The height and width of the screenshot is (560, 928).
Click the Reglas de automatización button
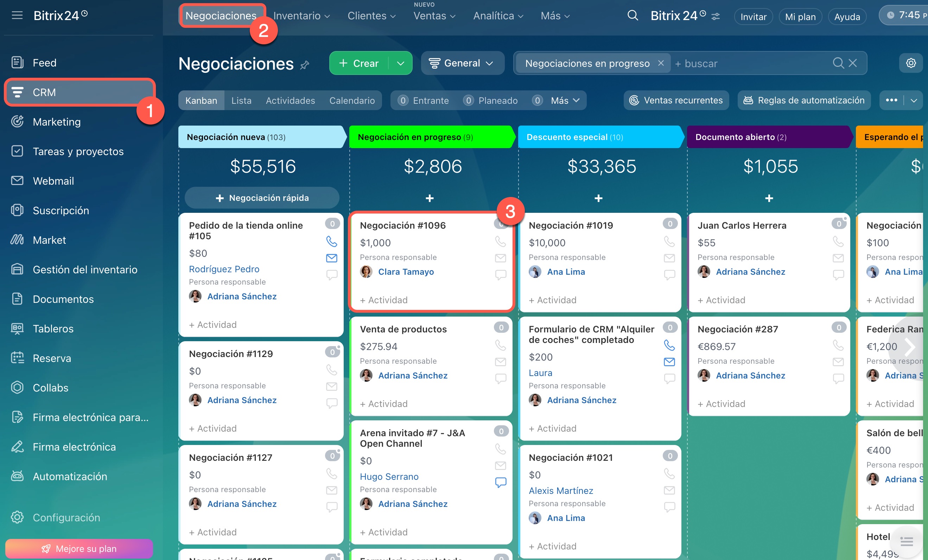tap(804, 100)
